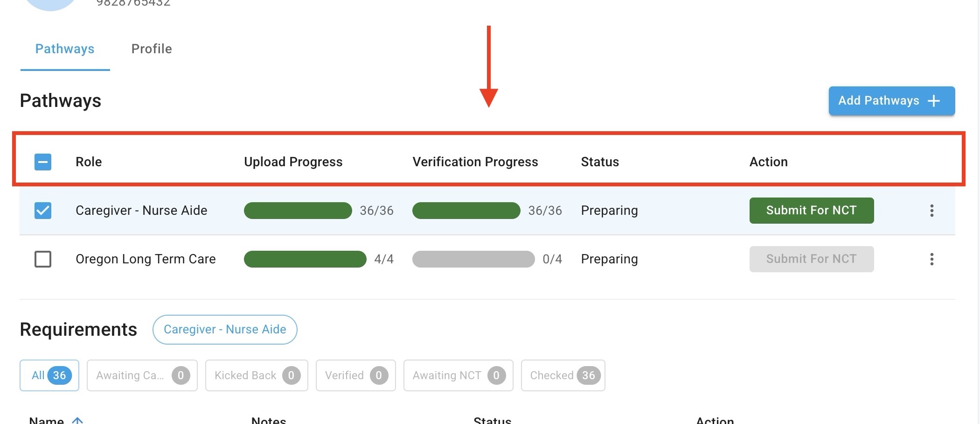The width and height of the screenshot is (980, 424).
Task: Show Kicked Back requirements
Action: point(257,375)
